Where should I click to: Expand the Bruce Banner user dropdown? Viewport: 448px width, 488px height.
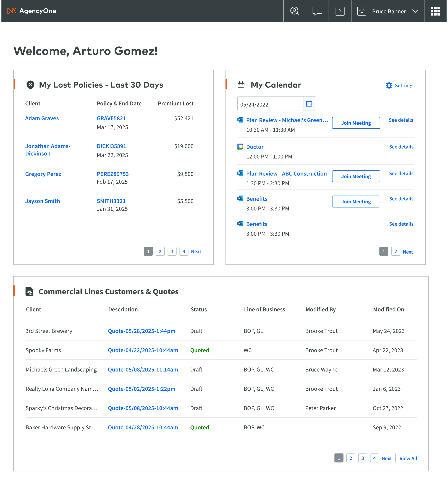415,11
